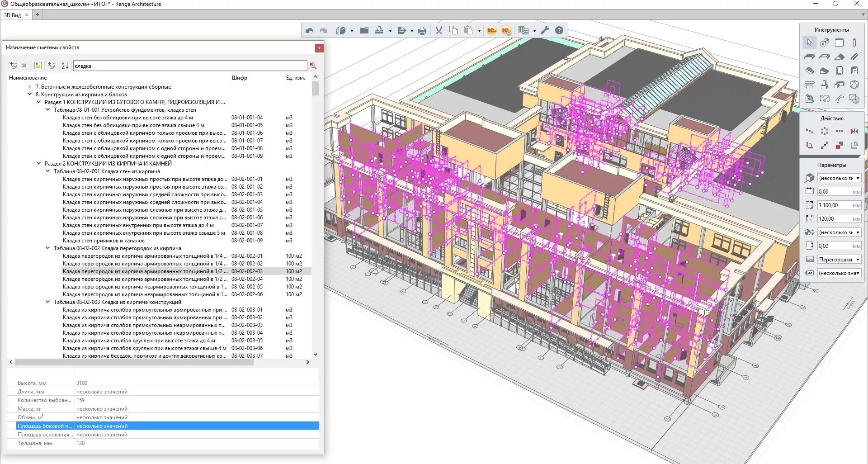Click the 120,00 thickness field
Screen dimensions: 868x464
point(839,219)
